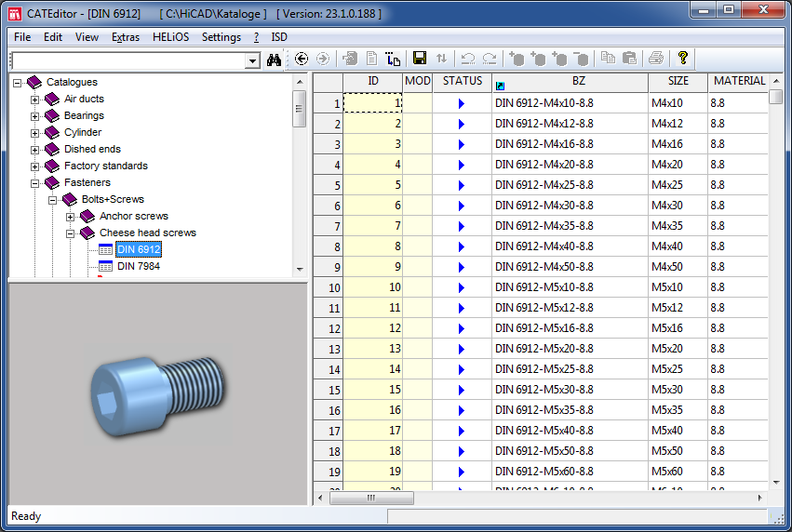Screen dimensions: 792x532
Task: Open the Extras menu
Action: tap(126, 37)
